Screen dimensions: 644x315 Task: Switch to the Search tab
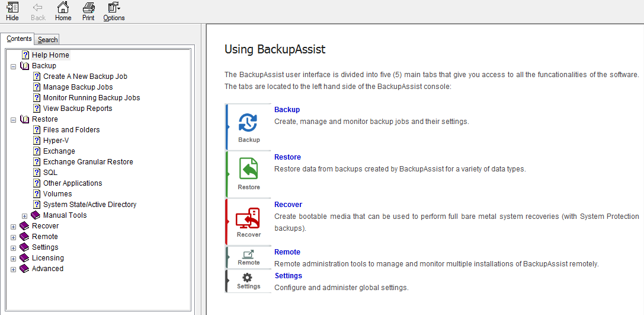click(47, 40)
